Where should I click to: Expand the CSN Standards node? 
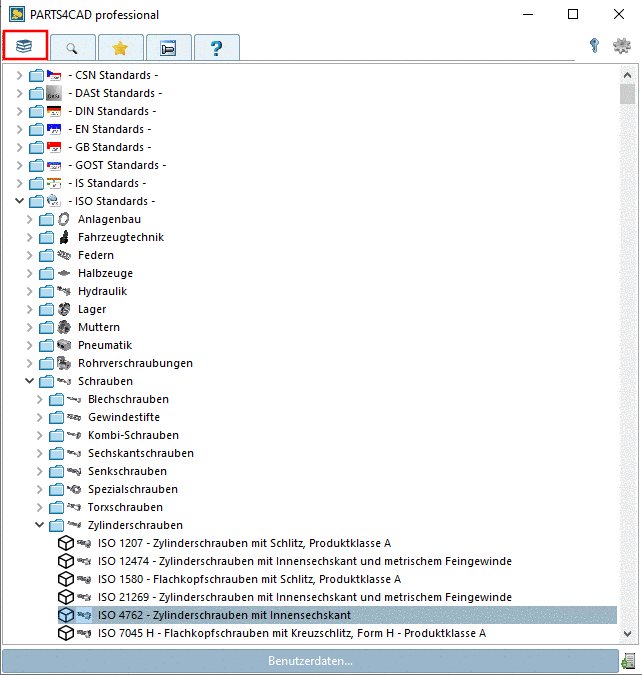tap(19, 75)
